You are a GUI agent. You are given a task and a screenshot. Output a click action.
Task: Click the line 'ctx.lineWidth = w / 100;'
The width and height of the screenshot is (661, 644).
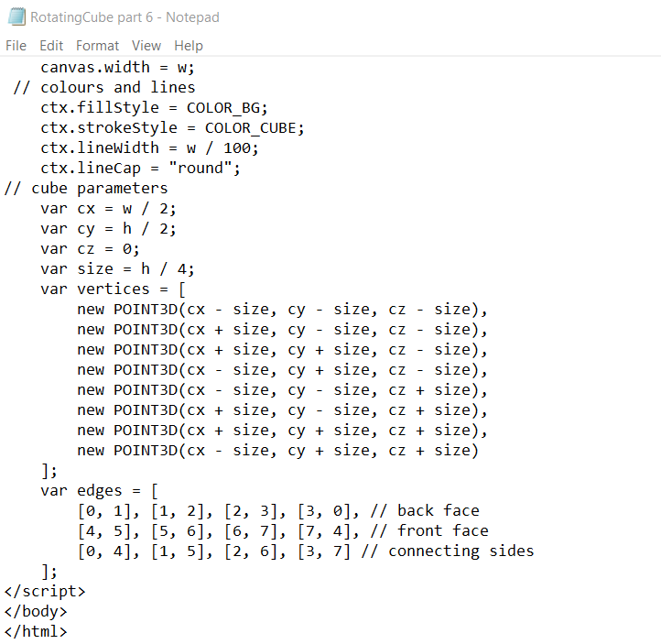(x=149, y=148)
